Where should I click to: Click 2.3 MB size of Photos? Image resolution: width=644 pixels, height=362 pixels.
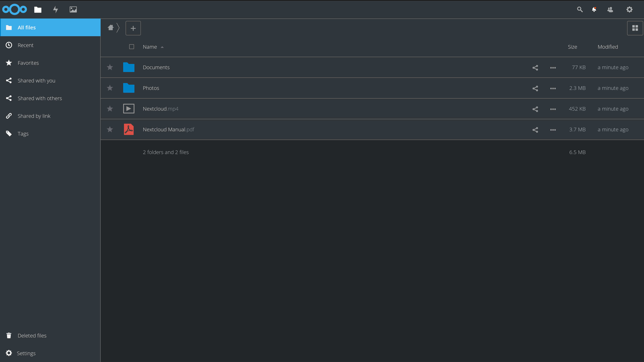[x=577, y=88]
